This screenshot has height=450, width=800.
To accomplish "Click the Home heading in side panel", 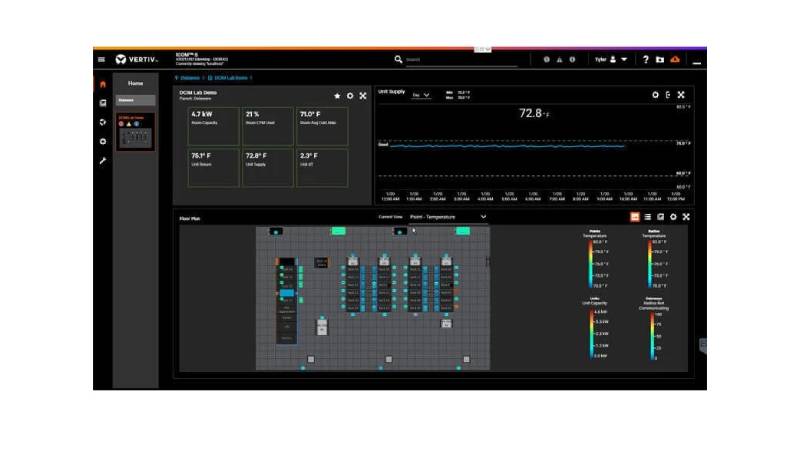I will click(x=135, y=83).
